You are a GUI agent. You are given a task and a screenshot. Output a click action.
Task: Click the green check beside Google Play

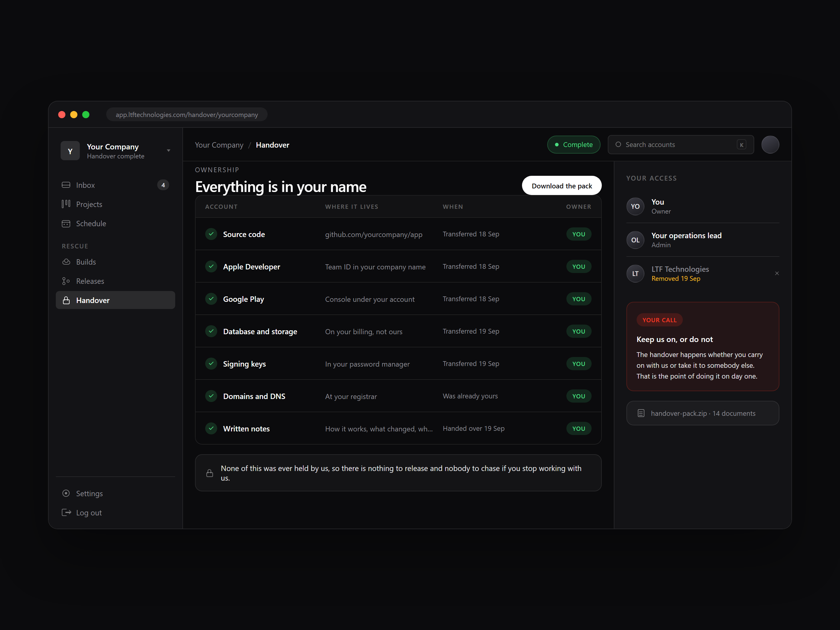click(211, 299)
